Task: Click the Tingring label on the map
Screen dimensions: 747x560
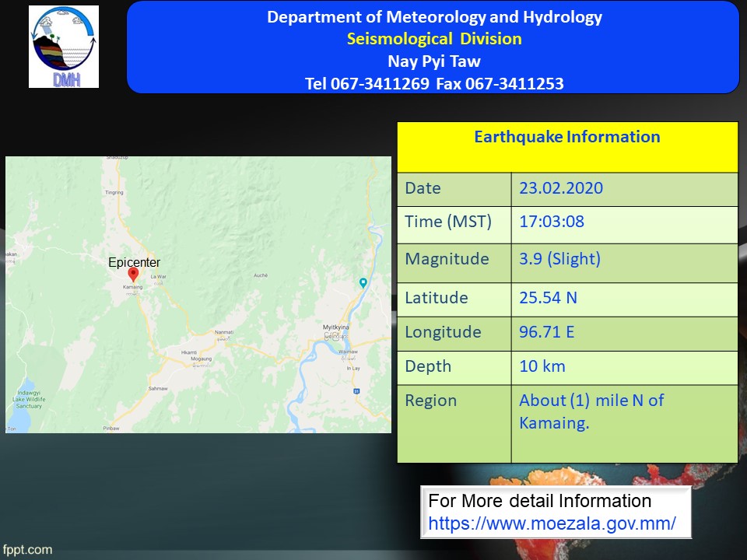Action: pos(114,192)
